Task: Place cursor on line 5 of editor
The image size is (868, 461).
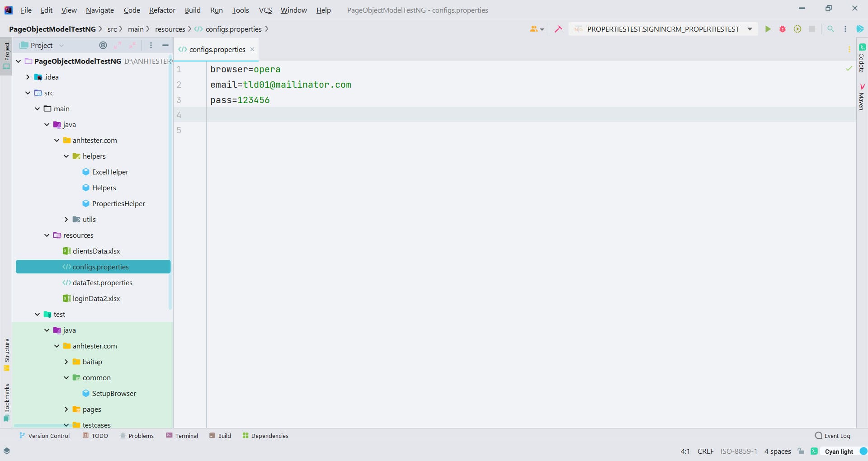Action: pos(531,130)
